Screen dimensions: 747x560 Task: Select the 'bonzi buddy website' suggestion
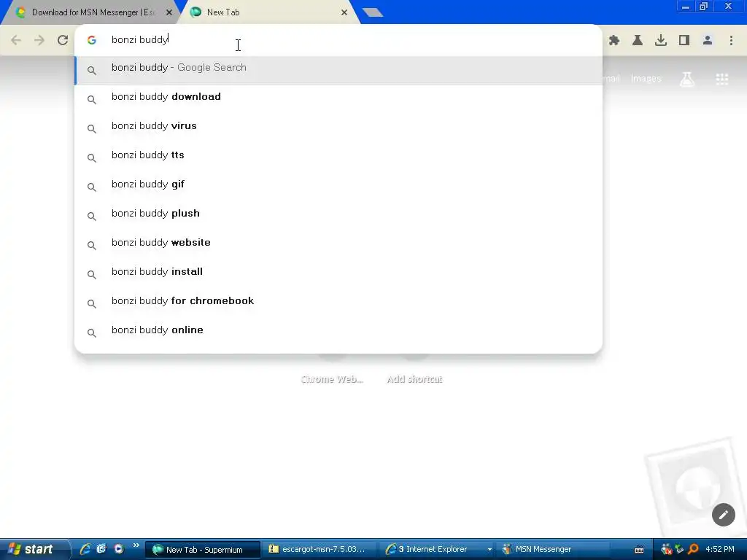click(x=338, y=245)
